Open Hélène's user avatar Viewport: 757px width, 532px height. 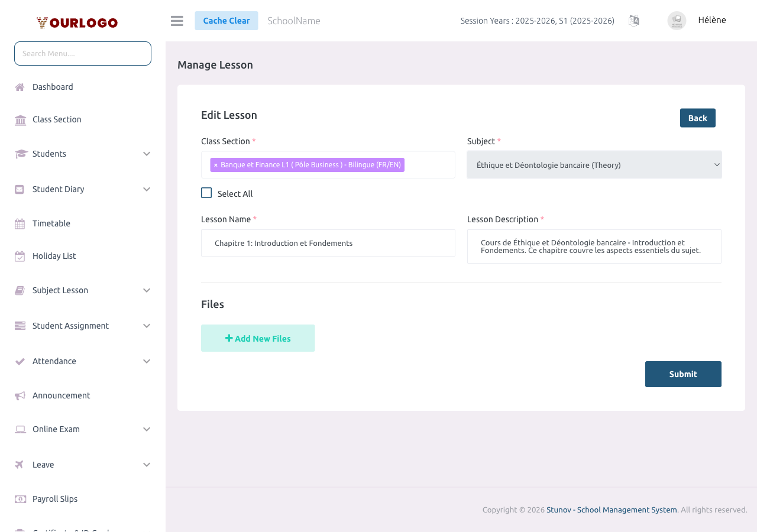click(677, 21)
